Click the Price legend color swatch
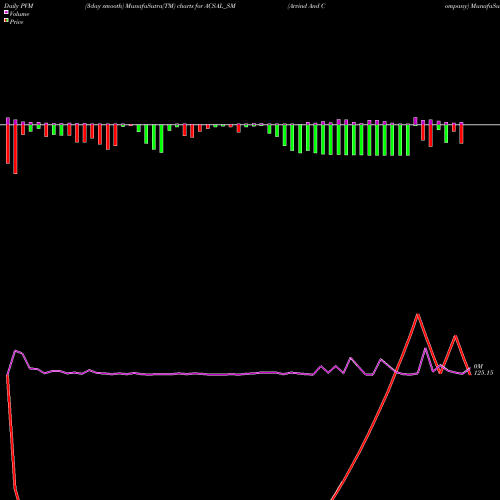This screenshot has height=500, width=500. [x=6, y=20]
